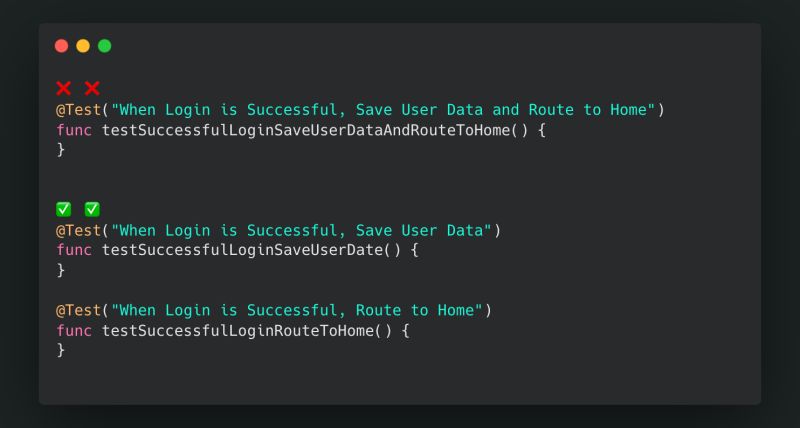800x428 pixels.
Task: Click the red close window dot
Action: [x=62, y=46]
